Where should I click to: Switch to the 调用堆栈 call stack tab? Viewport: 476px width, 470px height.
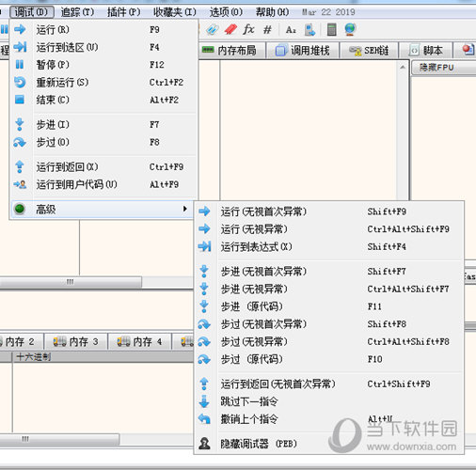(303, 50)
